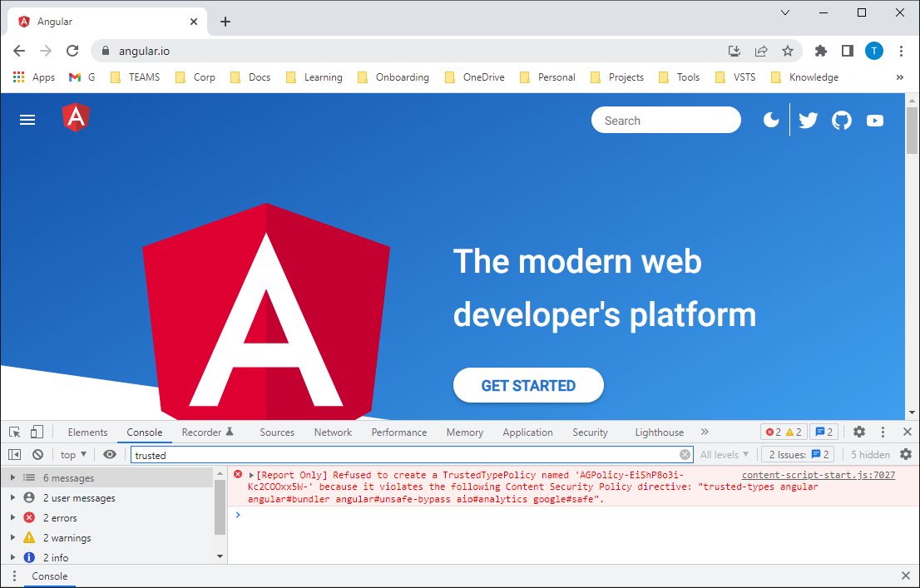Switch to the Sources tab
This screenshot has height=588, width=920.
[277, 432]
